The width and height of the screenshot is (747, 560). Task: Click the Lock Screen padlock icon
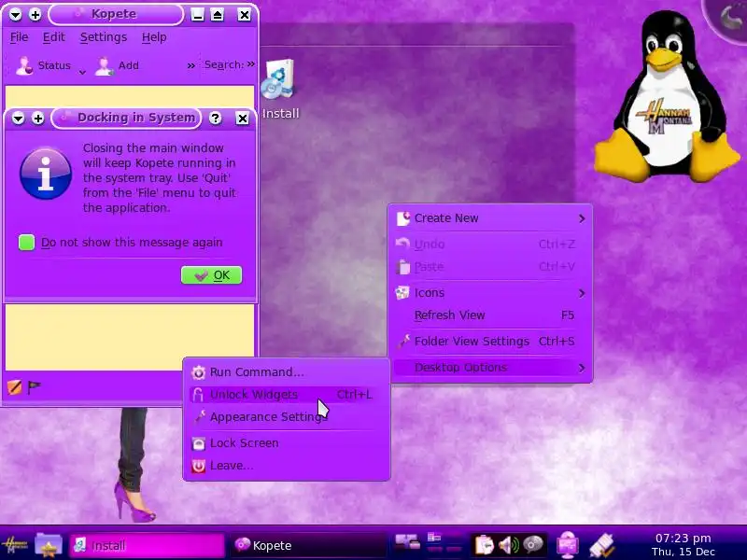198,443
